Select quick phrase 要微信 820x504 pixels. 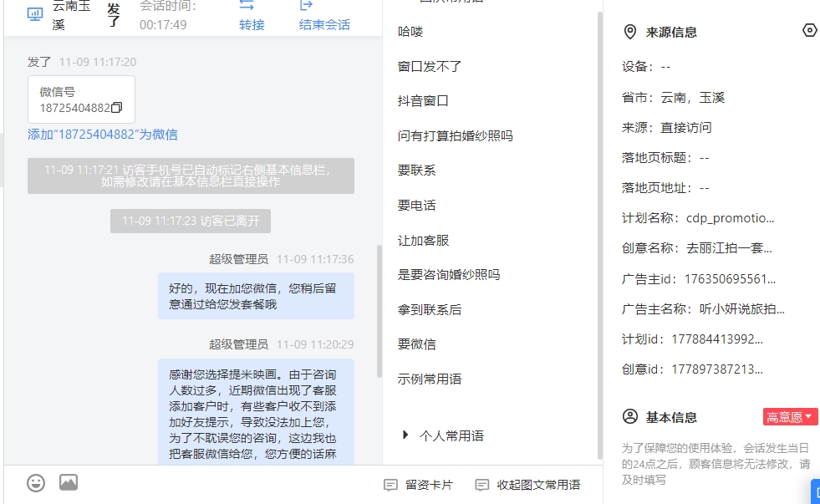pos(417,344)
